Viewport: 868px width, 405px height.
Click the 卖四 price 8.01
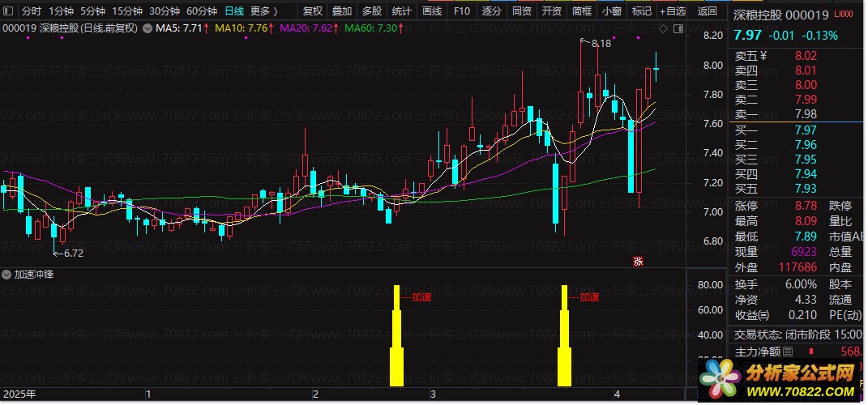(x=806, y=70)
